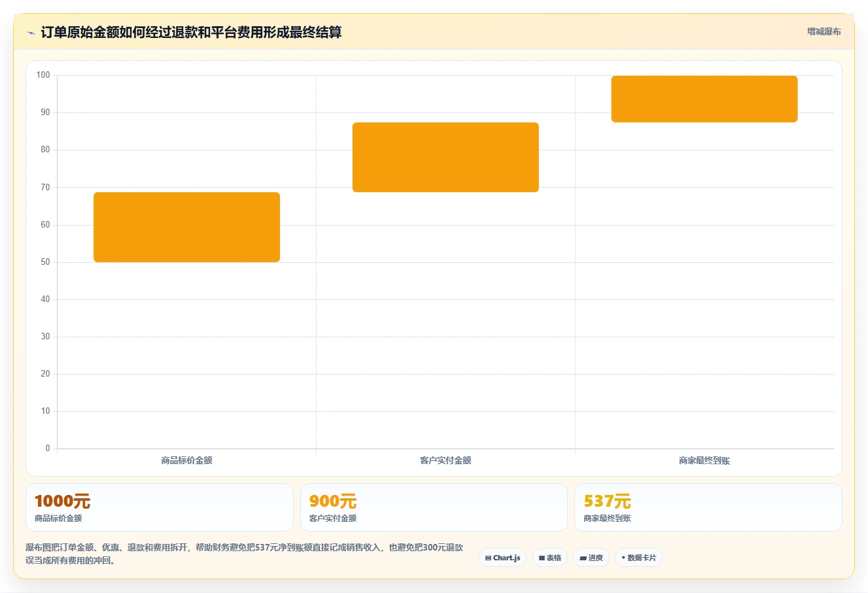Click the description text starting 瀑布图把订单金额

coord(244,554)
